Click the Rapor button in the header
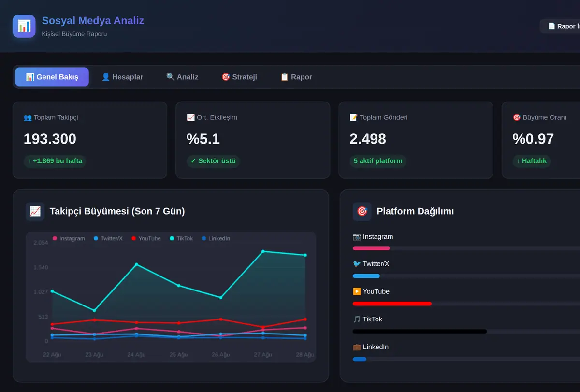This screenshot has height=392, width=580. coord(561,26)
